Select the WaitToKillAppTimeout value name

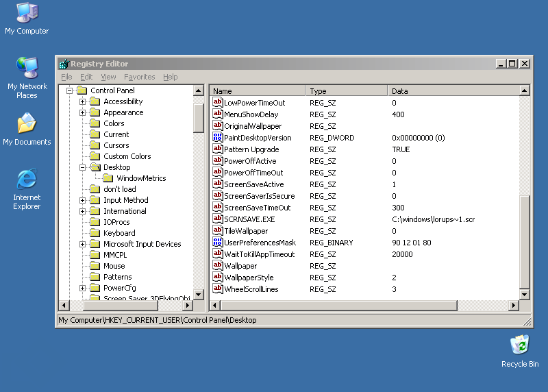pyautogui.click(x=260, y=254)
